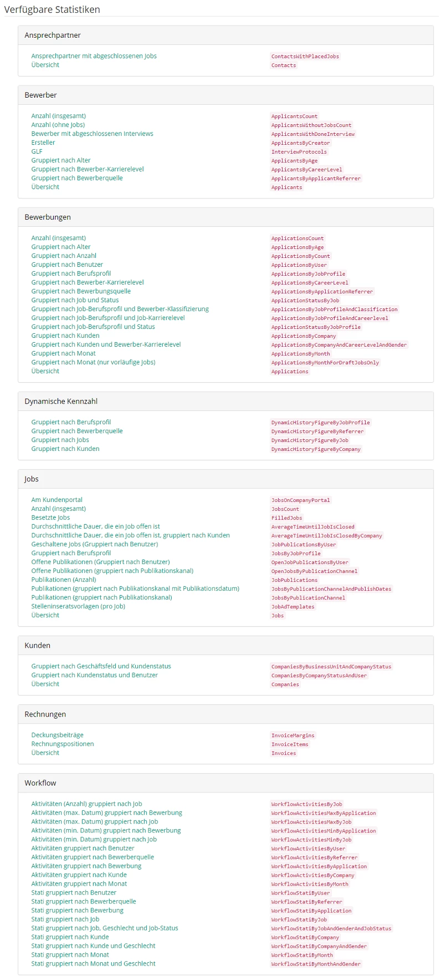Click 'Gruppiert nach Monat (nur vorläufige Jobs)'
441x980 pixels.
(x=93, y=362)
